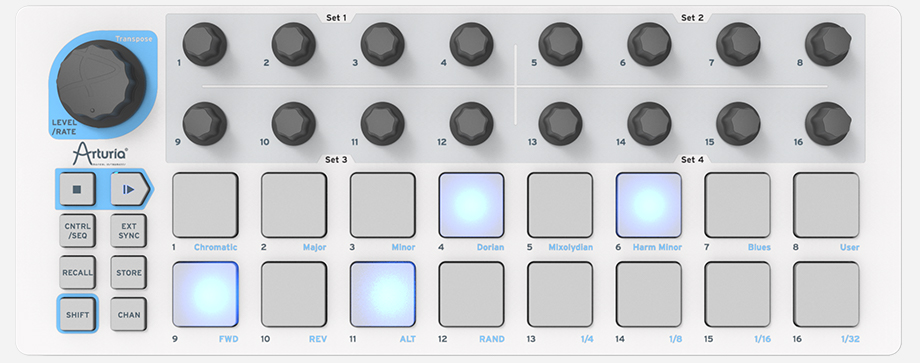
Task: Click the STORE button
Action: 128,273
